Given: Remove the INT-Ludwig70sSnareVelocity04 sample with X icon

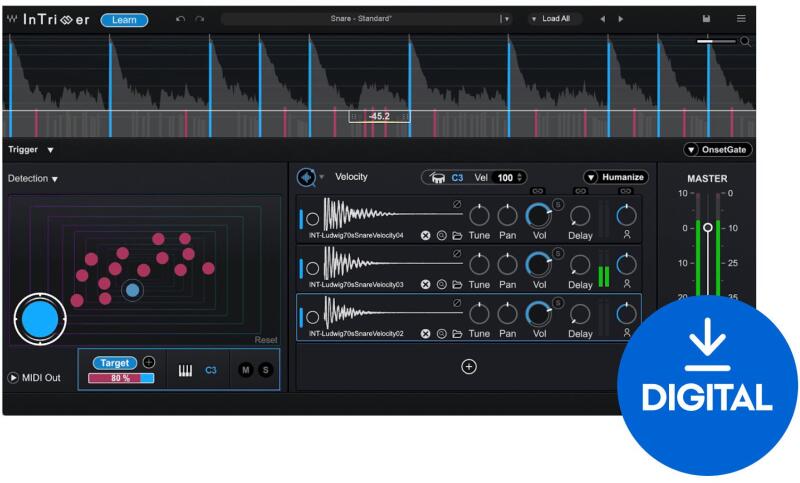Looking at the screenshot, I should point(425,236).
